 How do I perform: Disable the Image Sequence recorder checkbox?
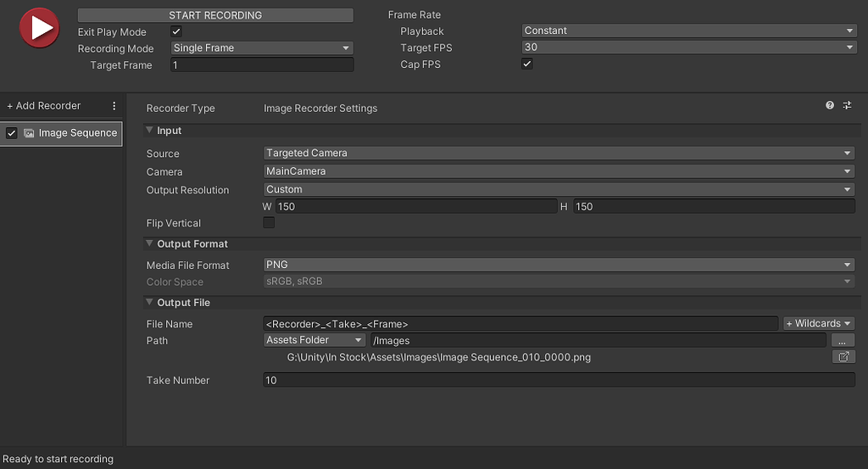click(12, 133)
